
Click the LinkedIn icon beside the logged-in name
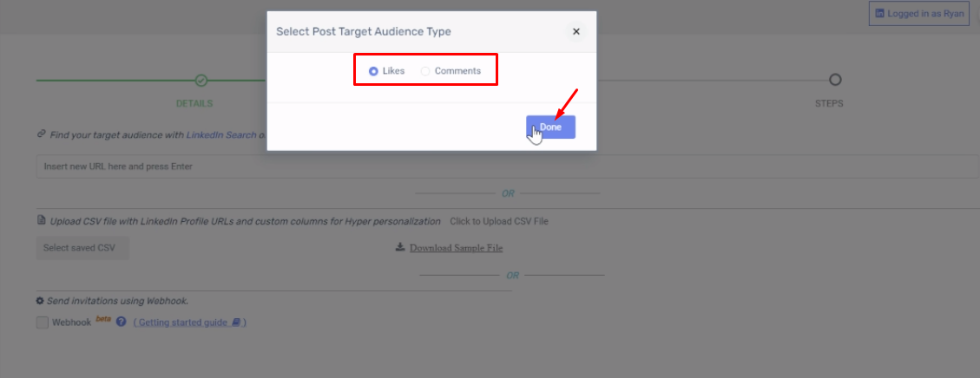(879, 13)
